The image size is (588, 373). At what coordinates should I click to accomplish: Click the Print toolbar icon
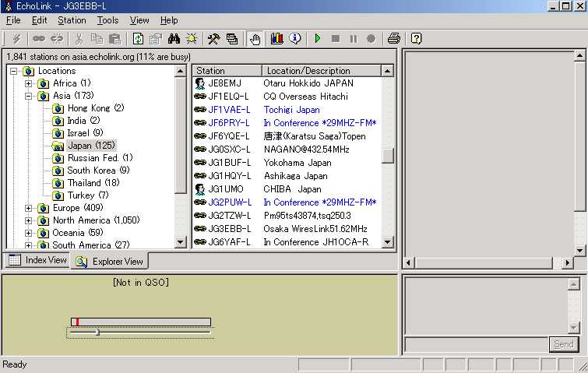[x=394, y=38]
